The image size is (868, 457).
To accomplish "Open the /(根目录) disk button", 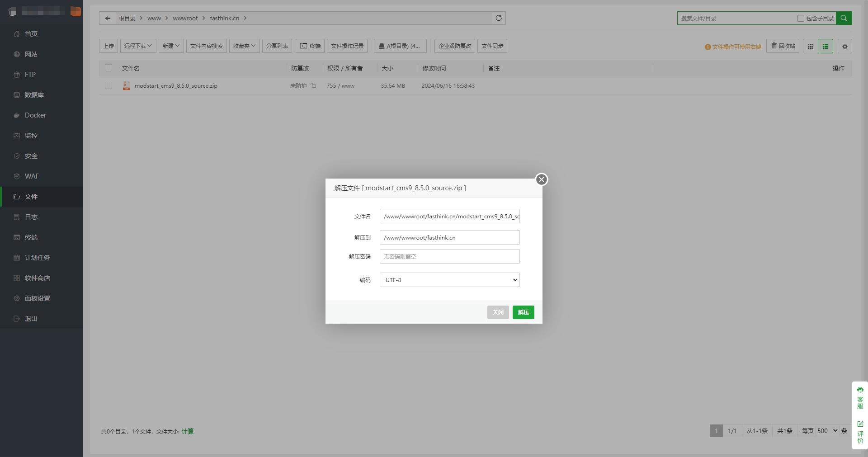I will point(400,46).
